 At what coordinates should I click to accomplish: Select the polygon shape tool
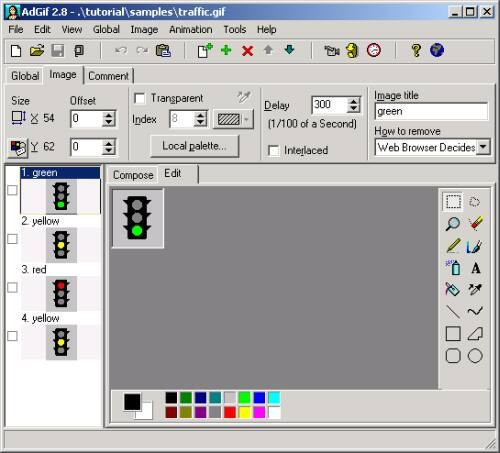pyautogui.click(x=475, y=333)
